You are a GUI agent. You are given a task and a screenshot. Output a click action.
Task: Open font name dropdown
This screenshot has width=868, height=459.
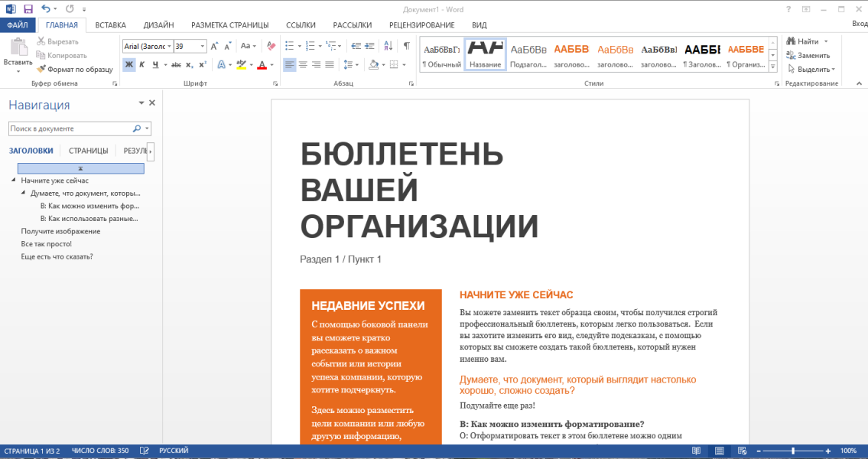tap(169, 47)
